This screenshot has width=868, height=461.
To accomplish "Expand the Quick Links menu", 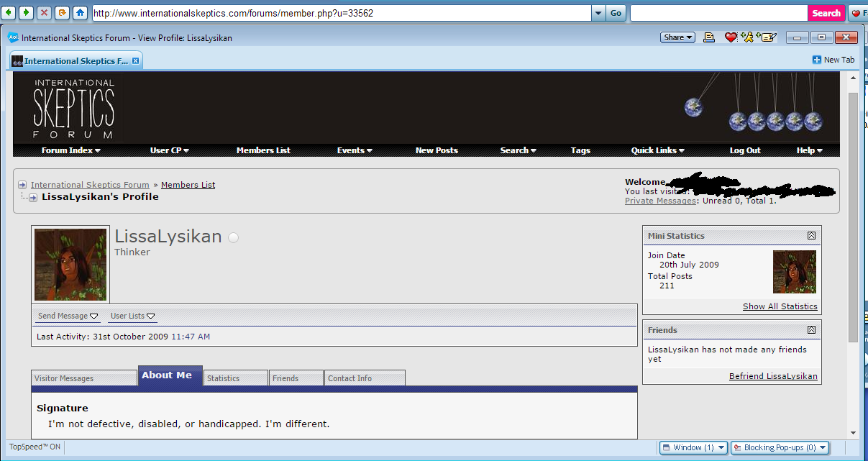I will coord(658,150).
